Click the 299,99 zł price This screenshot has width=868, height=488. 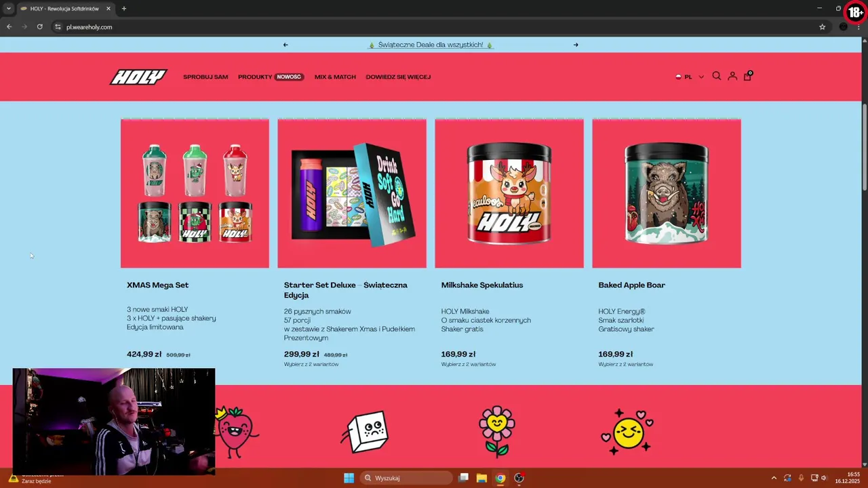coord(302,354)
